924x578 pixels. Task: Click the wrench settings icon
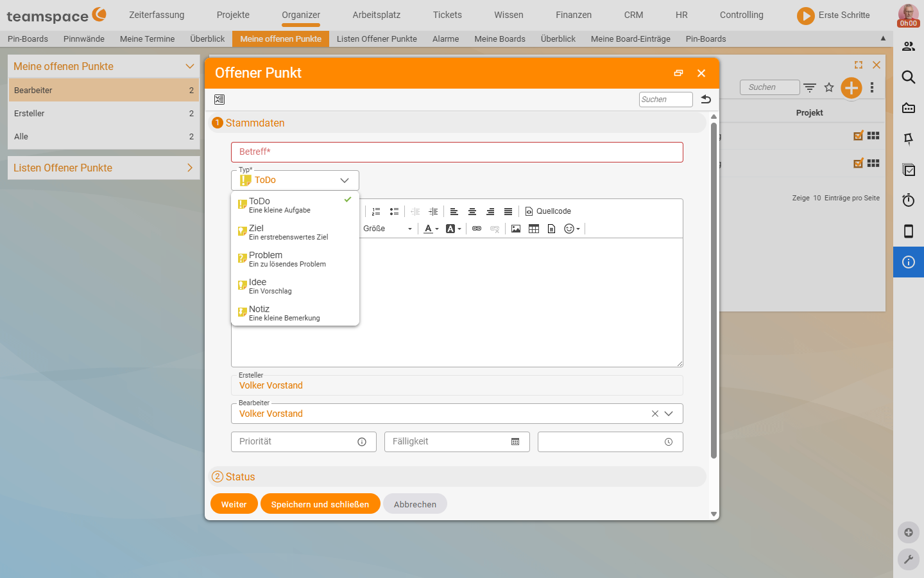[x=909, y=559]
